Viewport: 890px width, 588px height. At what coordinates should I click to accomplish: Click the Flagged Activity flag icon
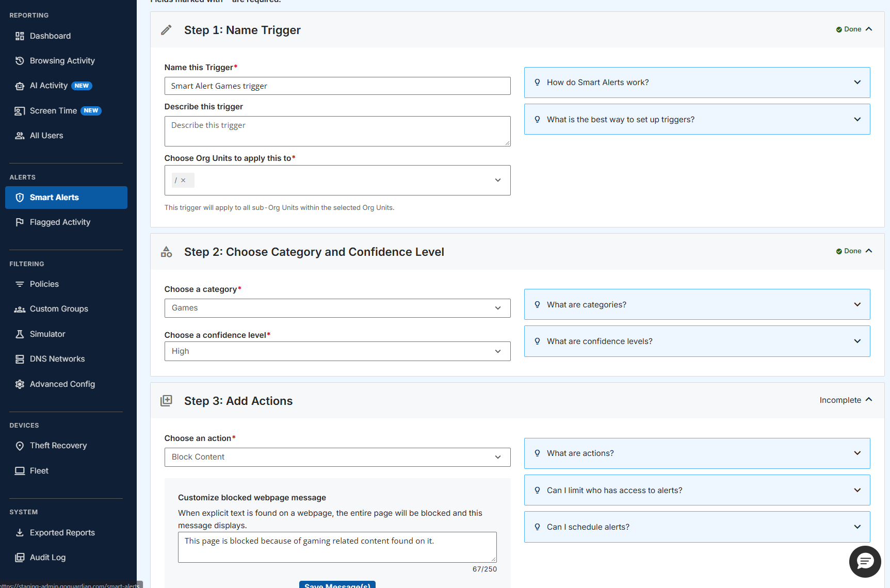coord(20,222)
